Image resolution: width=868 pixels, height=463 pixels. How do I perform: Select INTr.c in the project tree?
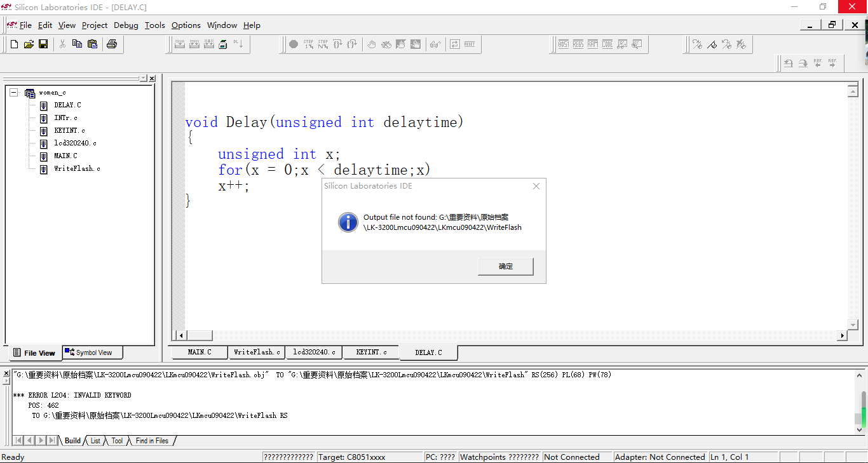(65, 117)
